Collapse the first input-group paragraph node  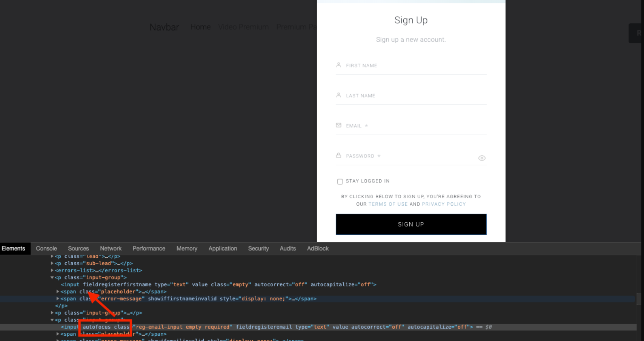pos(52,277)
